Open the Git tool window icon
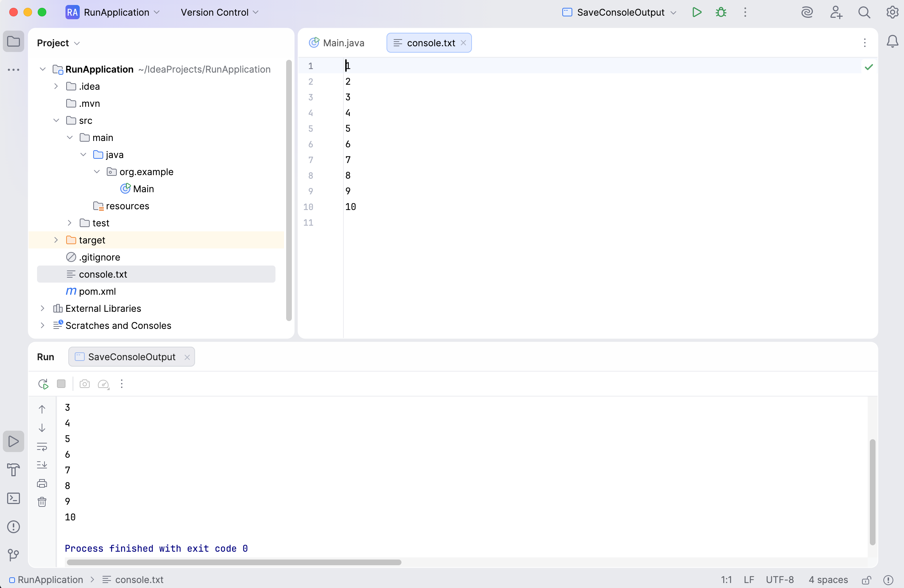 tap(14, 555)
